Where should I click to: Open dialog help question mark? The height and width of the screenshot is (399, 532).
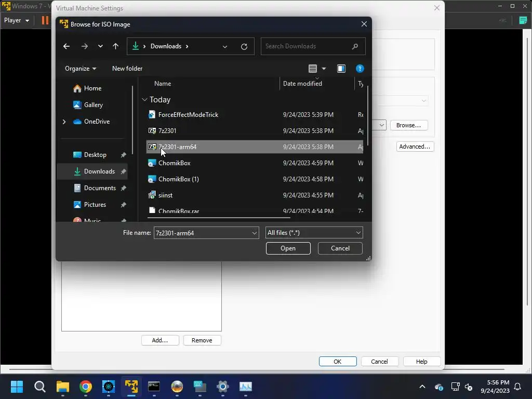360,69
